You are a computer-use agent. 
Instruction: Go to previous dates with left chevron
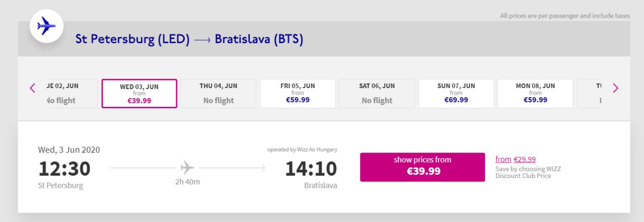click(x=33, y=88)
